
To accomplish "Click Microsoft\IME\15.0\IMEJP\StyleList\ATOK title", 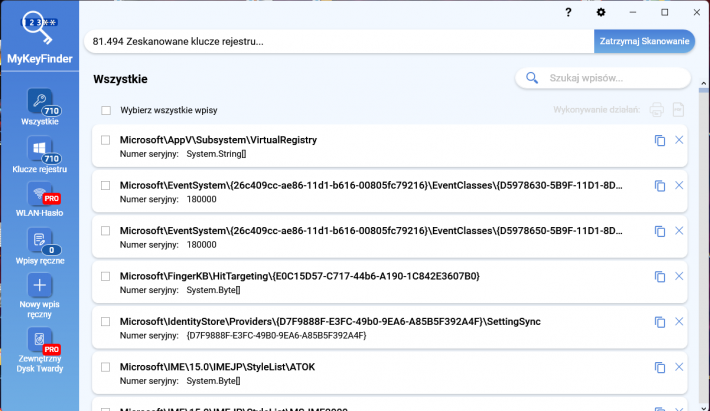I will click(x=217, y=367).
